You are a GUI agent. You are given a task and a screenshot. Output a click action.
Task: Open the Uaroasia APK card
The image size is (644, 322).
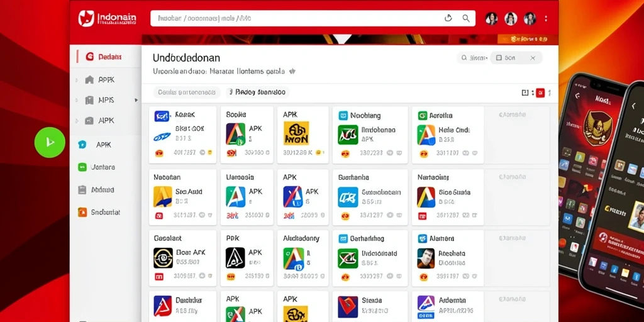[x=247, y=197]
